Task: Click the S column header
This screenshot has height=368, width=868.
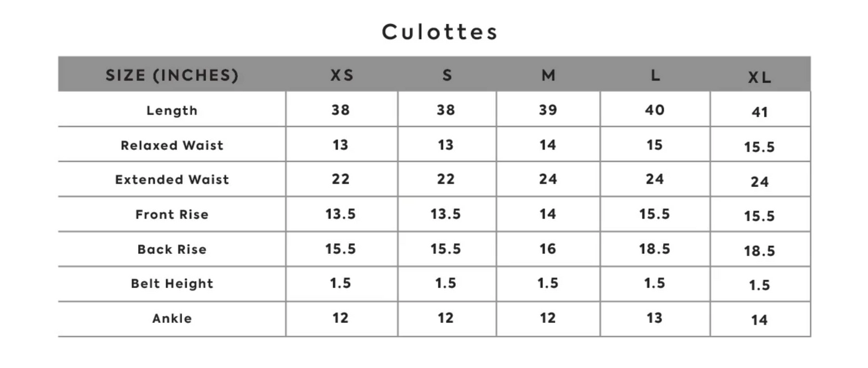Action: click(446, 75)
